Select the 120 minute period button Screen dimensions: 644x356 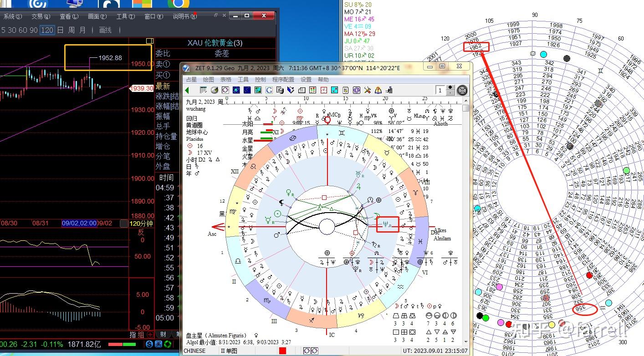coord(47,30)
